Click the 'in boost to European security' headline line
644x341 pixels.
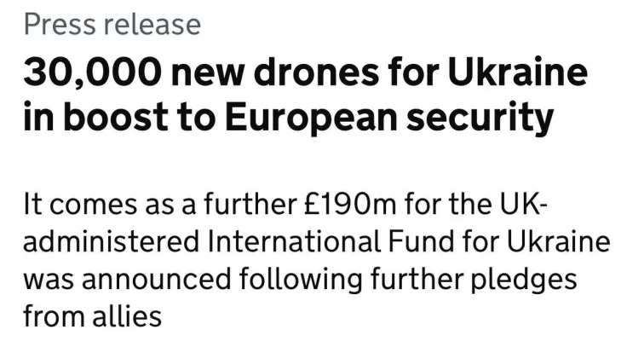coord(288,118)
